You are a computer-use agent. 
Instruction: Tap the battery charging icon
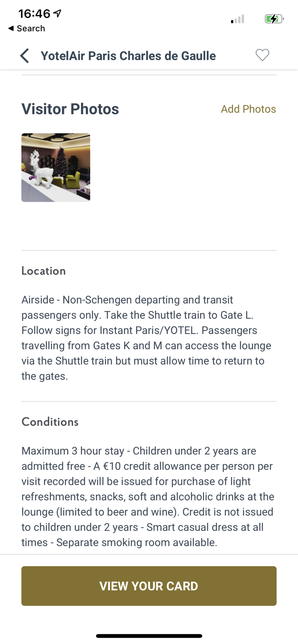point(274,19)
